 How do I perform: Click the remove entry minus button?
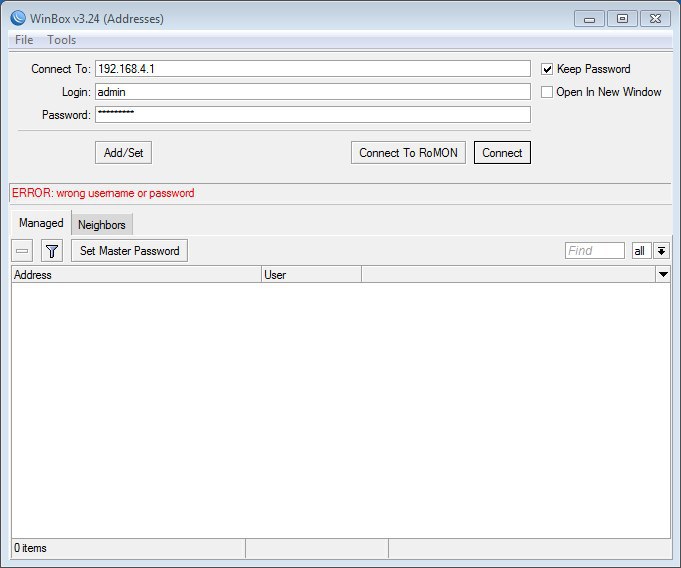tap(22, 251)
